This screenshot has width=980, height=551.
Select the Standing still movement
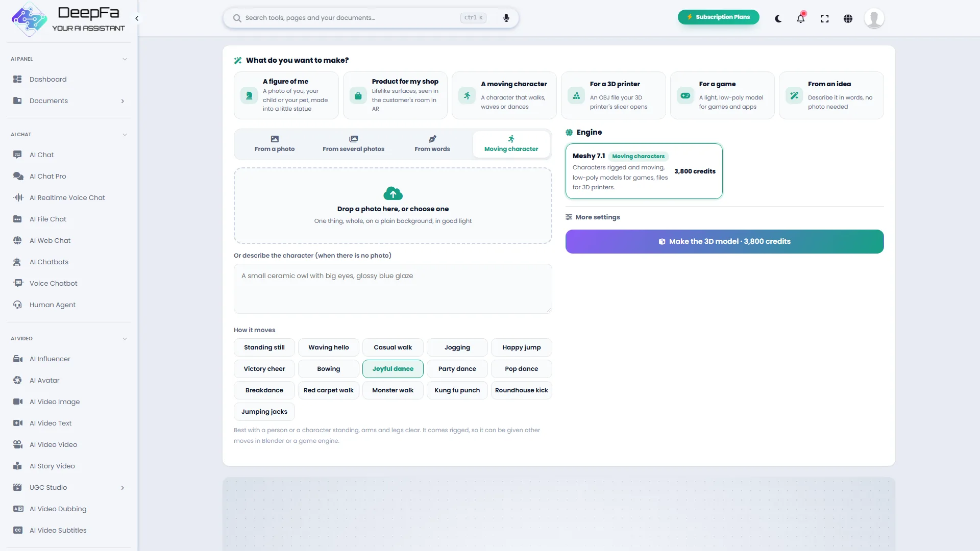(264, 347)
